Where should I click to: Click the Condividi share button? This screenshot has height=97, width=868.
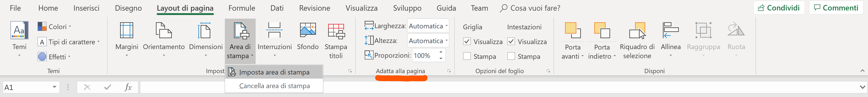click(x=779, y=8)
